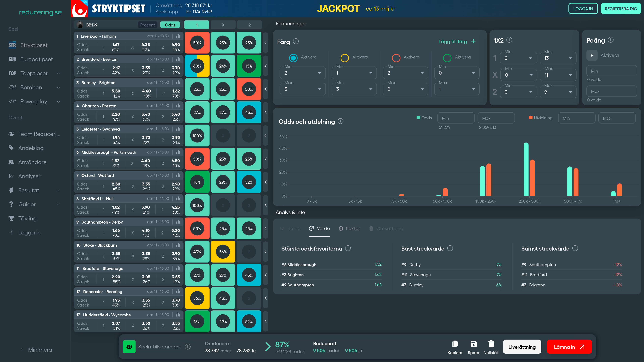
Task: Expand the Topptipset sidebar menu
Action: pyautogui.click(x=59, y=73)
